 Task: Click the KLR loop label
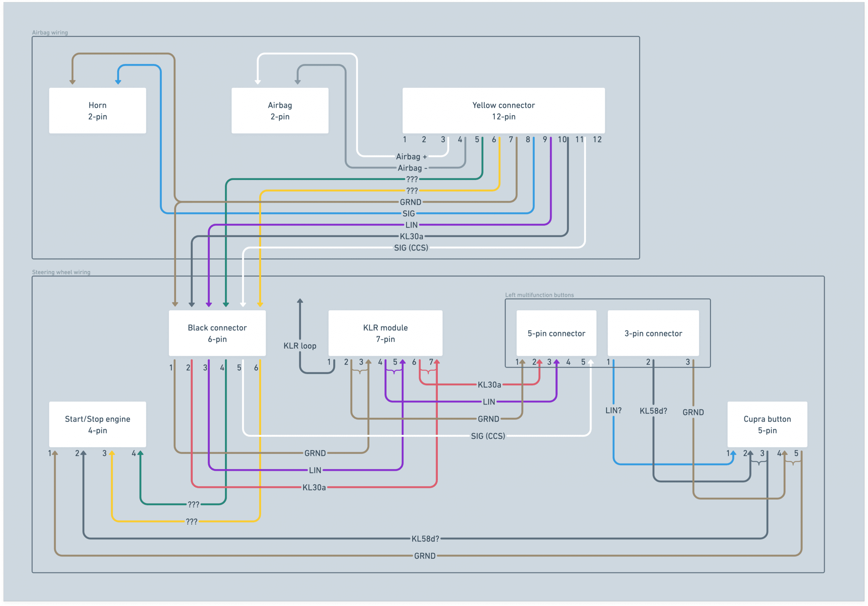(300, 346)
